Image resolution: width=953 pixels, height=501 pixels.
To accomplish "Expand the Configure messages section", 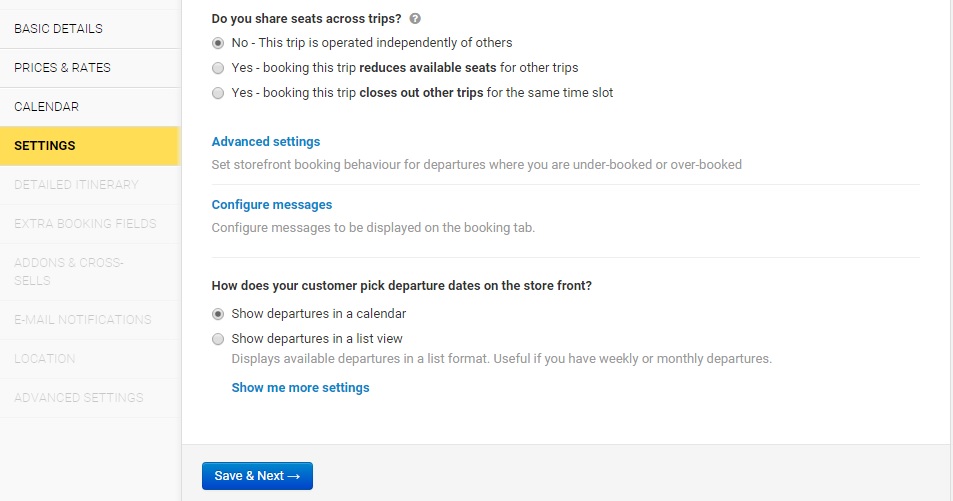I will [272, 205].
